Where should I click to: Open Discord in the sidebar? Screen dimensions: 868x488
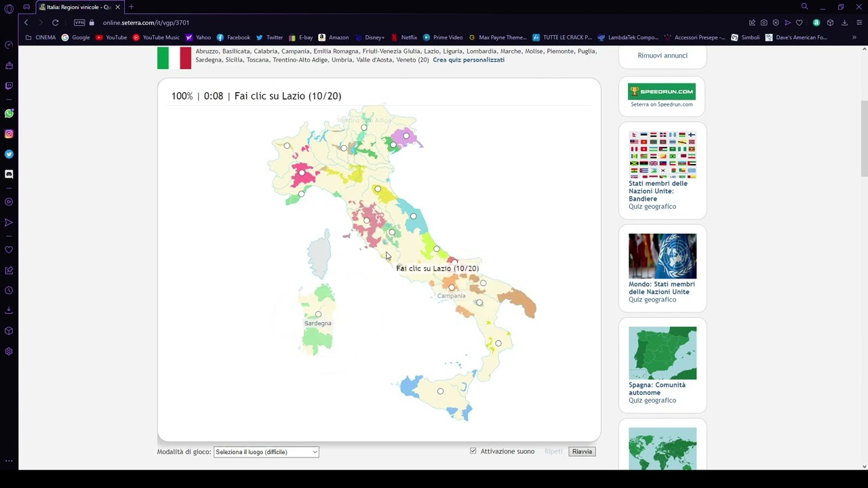click(x=9, y=174)
